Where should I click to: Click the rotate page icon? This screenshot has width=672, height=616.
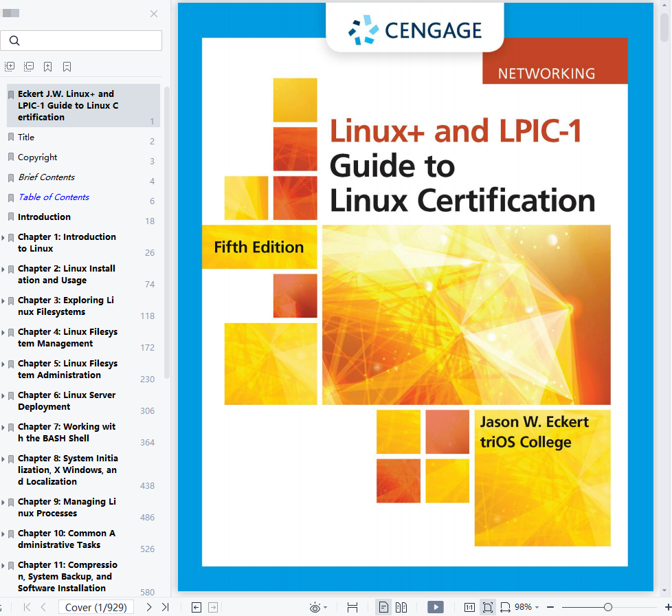pyautogui.click(x=505, y=607)
